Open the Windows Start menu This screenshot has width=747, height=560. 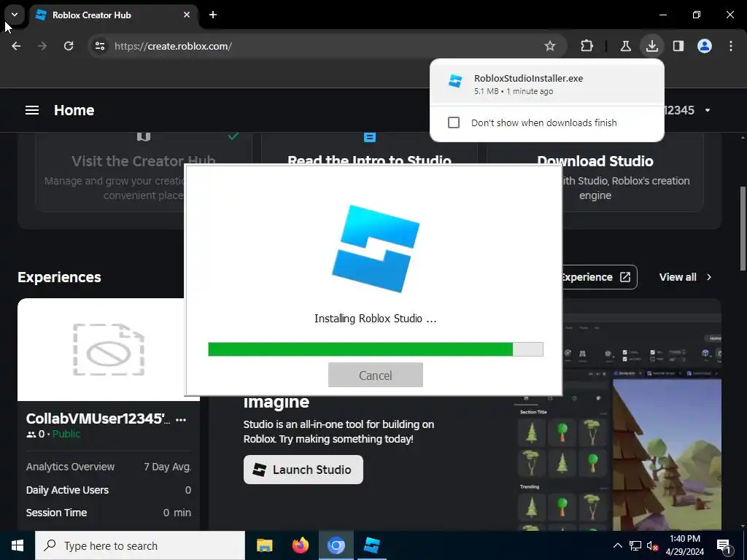click(x=18, y=545)
